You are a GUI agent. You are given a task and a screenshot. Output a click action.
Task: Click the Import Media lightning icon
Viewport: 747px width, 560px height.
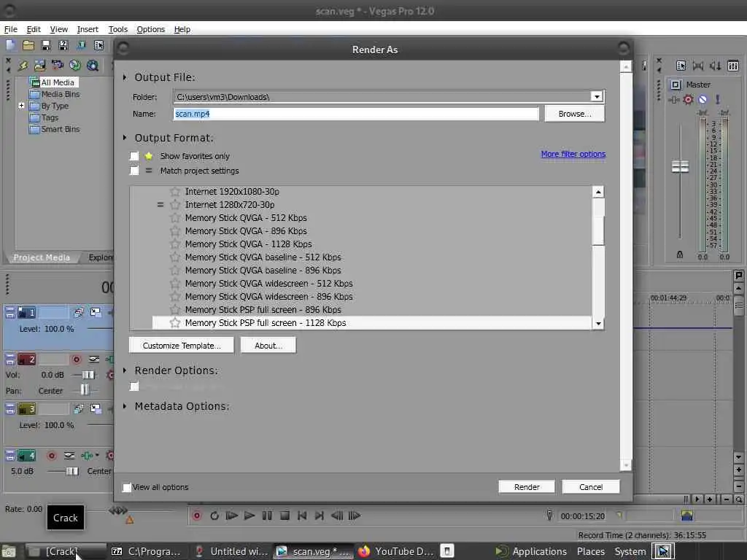23,66
